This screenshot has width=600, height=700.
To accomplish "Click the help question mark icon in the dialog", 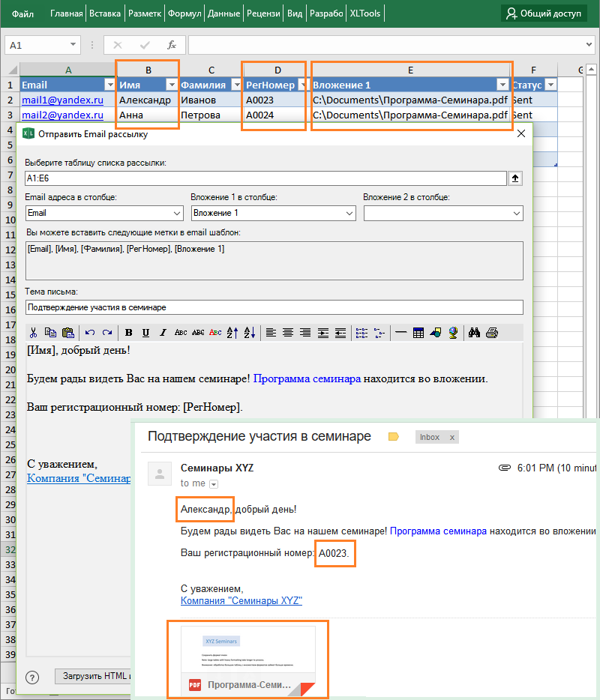I will (31, 676).
